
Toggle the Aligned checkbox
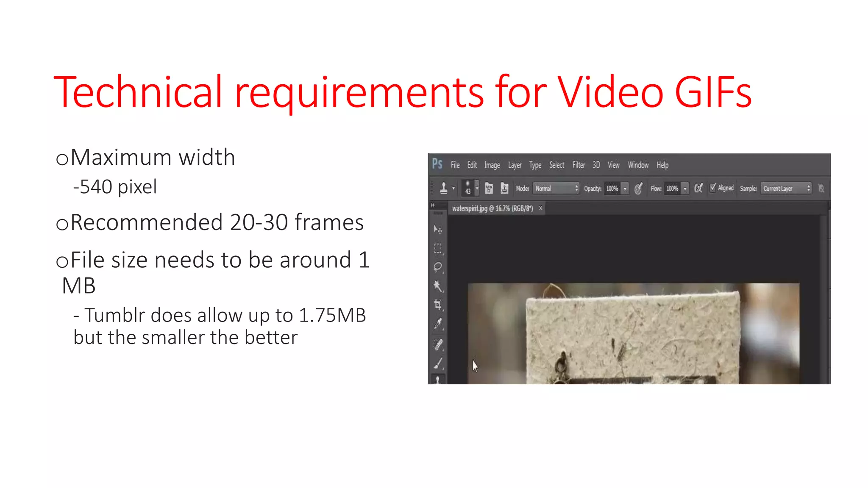point(713,188)
